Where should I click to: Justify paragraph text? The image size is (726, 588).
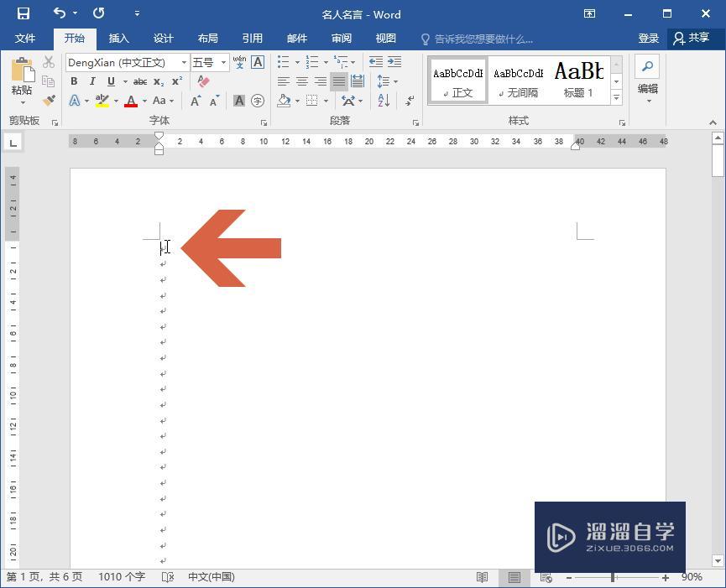(339, 82)
